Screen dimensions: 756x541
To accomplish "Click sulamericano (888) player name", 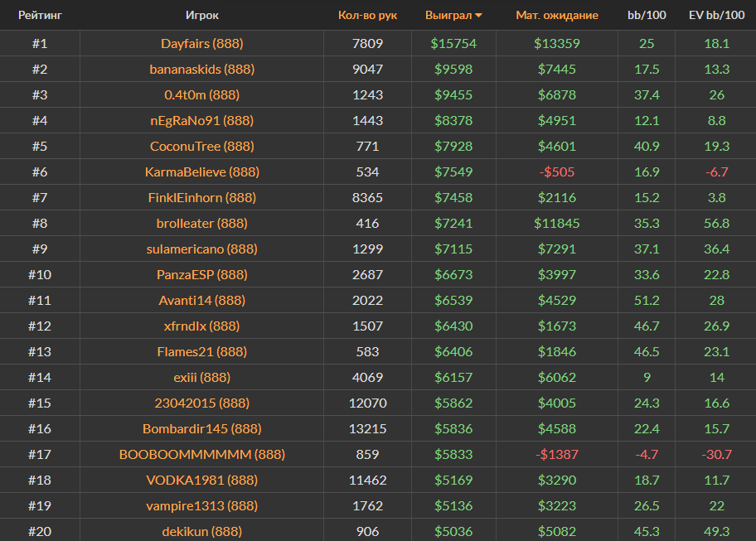I will (201, 249).
